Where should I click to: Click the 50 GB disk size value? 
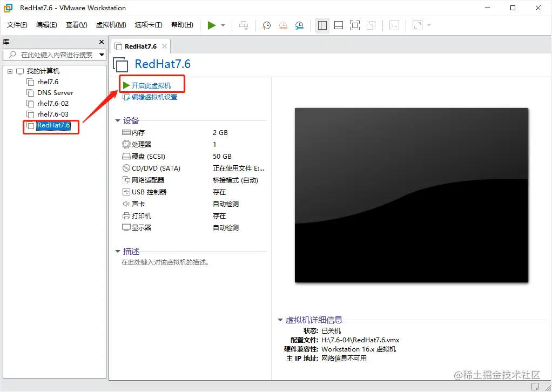(222, 157)
